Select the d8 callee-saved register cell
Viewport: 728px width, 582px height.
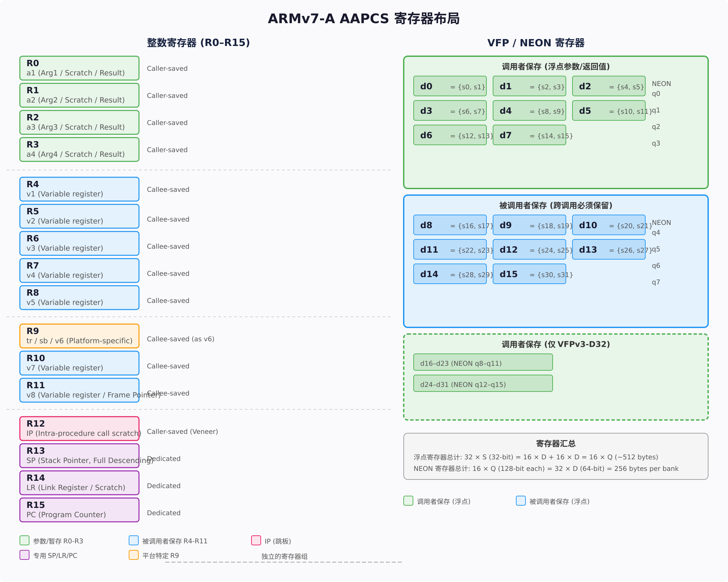(450, 225)
